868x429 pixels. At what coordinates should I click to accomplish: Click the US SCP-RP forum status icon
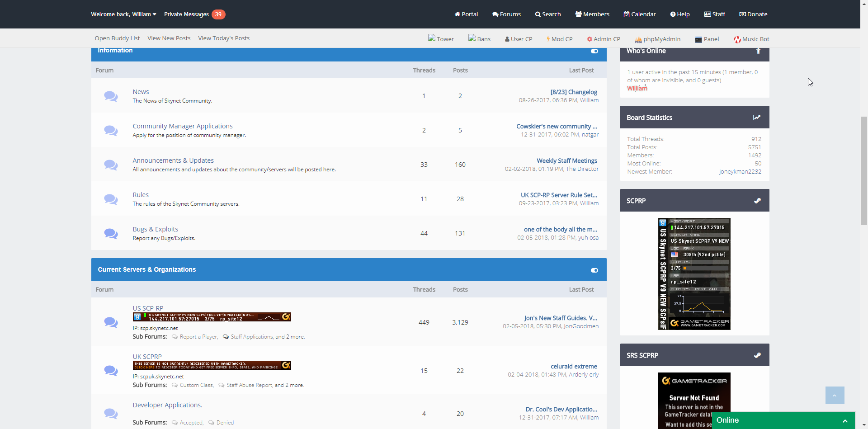tap(111, 322)
